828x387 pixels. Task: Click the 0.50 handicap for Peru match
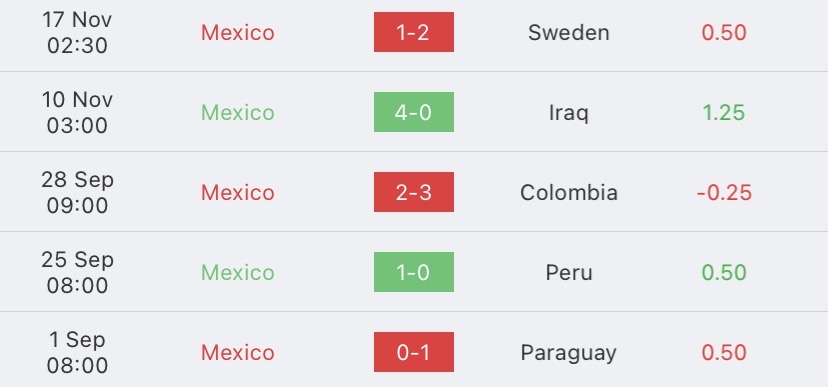[724, 272]
